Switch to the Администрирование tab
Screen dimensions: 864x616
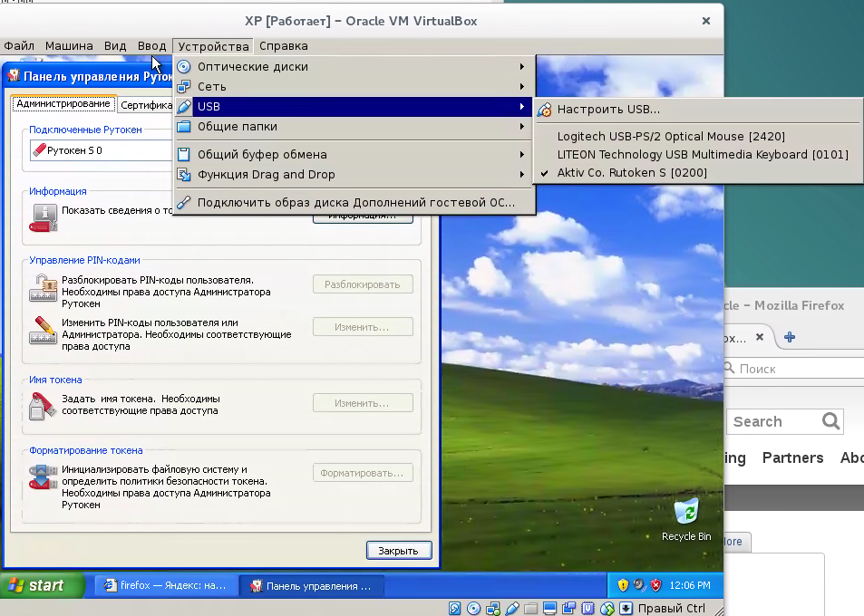[x=63, y=104]
